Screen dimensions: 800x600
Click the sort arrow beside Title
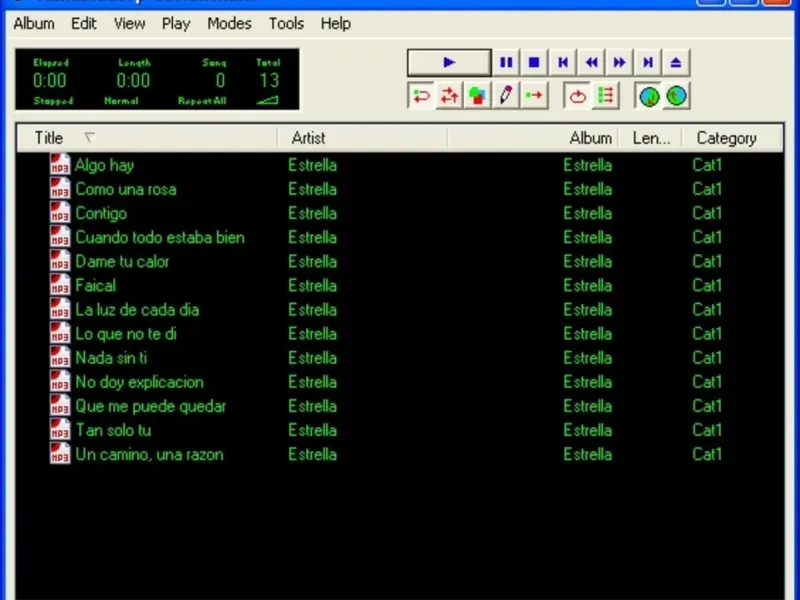pos(90,137)
